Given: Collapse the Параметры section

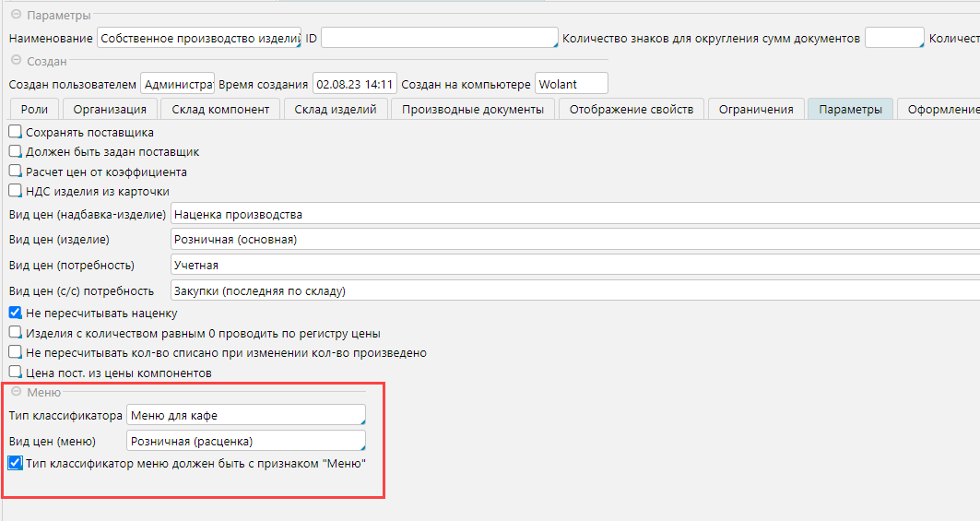Looking at the screenshot, I should [x=16, y=17].
